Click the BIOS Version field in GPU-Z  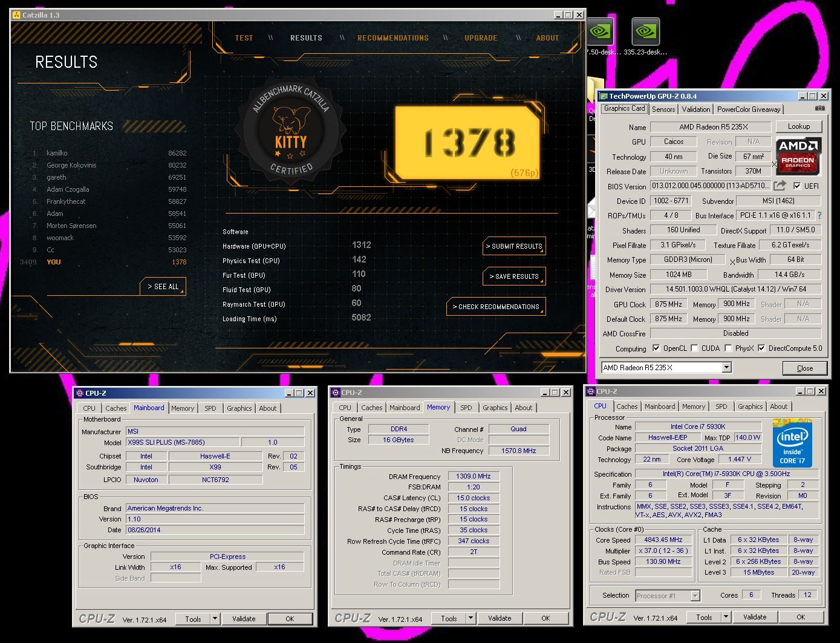coord(711,186)
